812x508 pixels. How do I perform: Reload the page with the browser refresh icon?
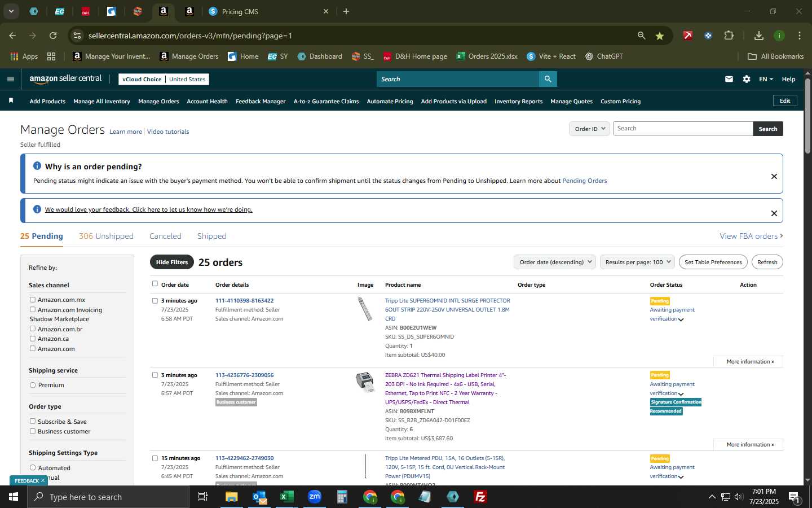[x=53, y=36]
